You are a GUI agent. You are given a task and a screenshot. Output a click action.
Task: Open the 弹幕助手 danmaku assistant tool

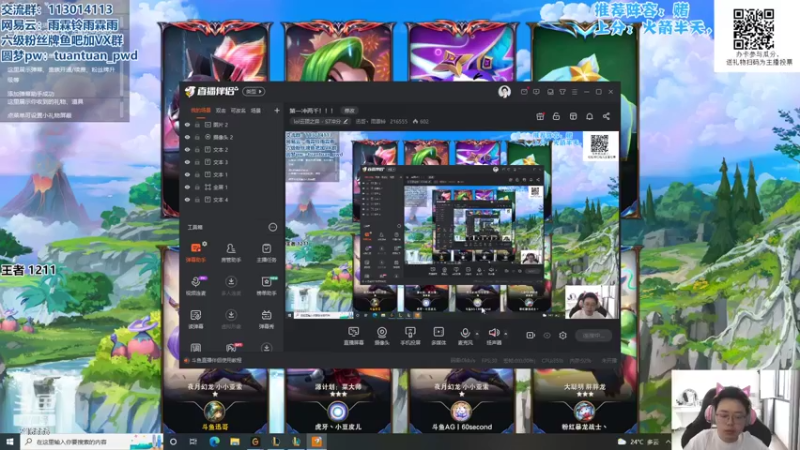point(195,252)
